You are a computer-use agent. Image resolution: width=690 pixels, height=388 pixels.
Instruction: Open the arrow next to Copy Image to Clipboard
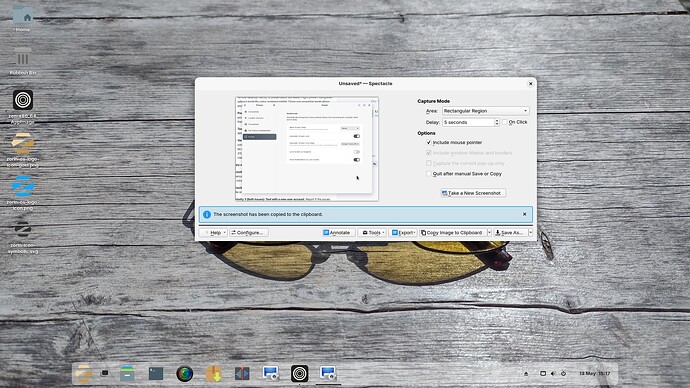(x=489, y=233)
